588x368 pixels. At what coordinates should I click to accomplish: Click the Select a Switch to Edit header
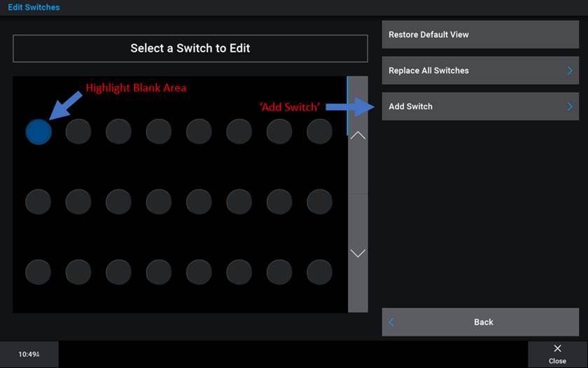pos(190,48)
